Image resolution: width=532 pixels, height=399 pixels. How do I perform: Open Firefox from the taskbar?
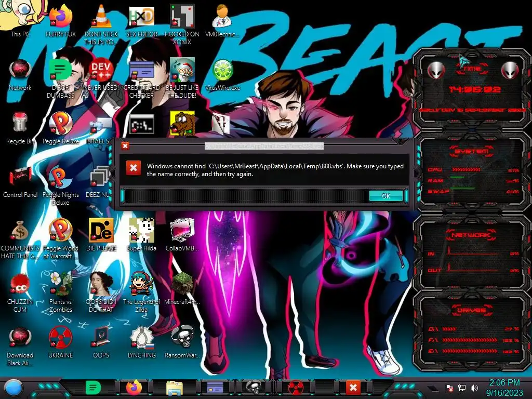(134, 388)
